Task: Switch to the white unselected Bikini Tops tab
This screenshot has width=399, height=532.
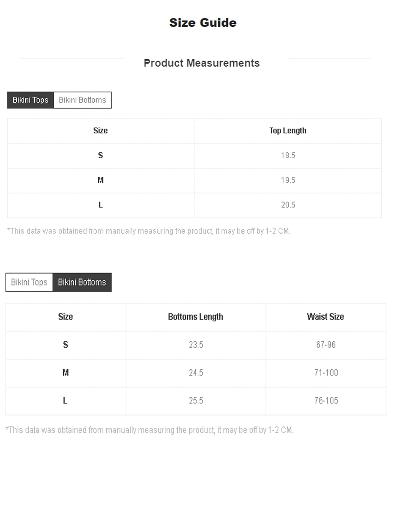Action: [29, 282]
